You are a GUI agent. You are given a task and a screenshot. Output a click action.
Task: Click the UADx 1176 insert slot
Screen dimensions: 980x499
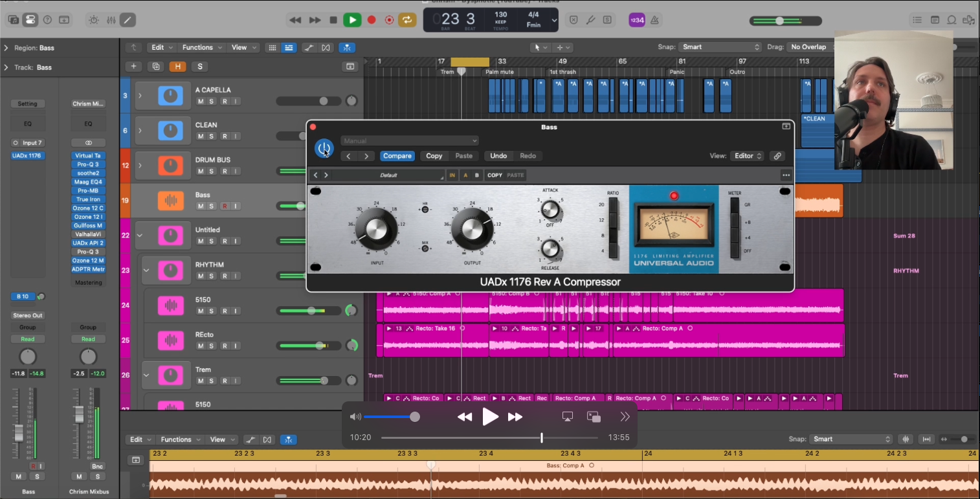(28, 155)
